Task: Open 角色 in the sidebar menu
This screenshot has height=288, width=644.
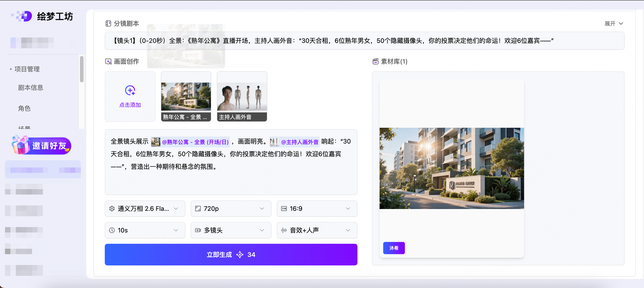Action: coord(24,108)
